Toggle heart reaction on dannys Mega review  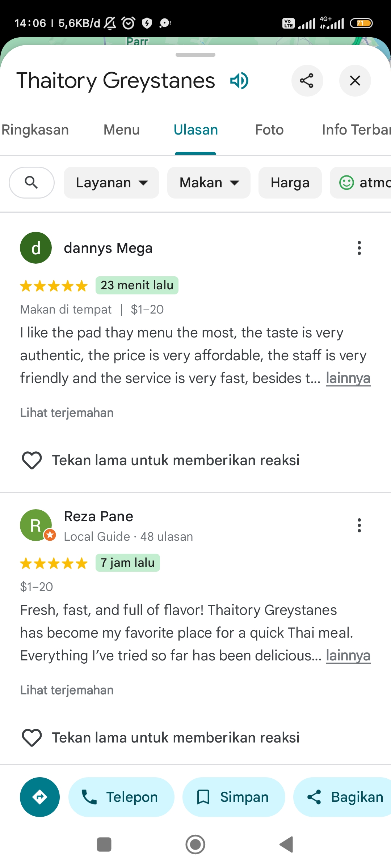pos(32,460)
